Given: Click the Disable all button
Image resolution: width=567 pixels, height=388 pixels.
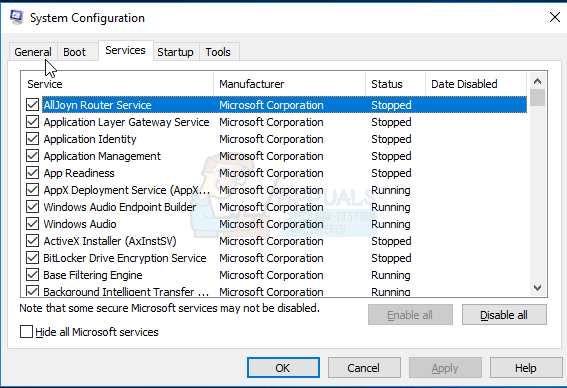Looking at the screenshot, I should 504,315.
